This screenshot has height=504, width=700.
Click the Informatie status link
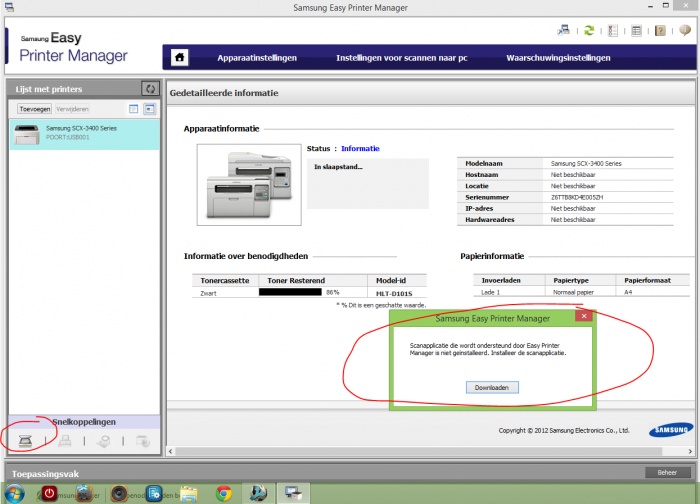coord(360,149)
